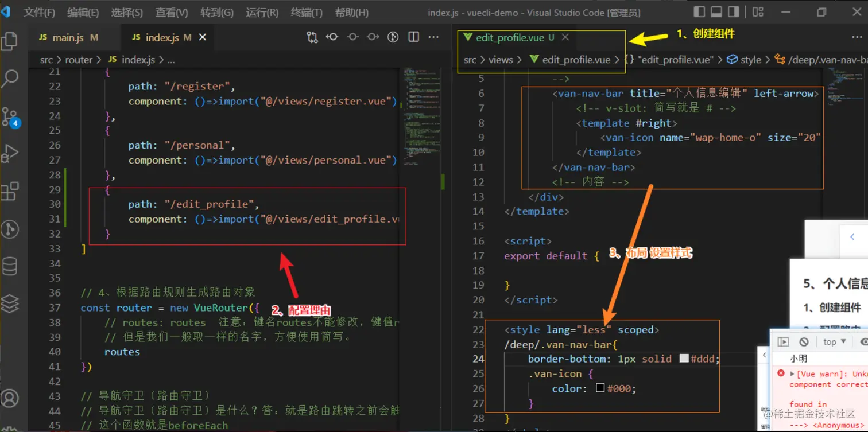Click the '小明' console log entry
Viewport: 868px width, 432px height.
click(x=799, y=359)
